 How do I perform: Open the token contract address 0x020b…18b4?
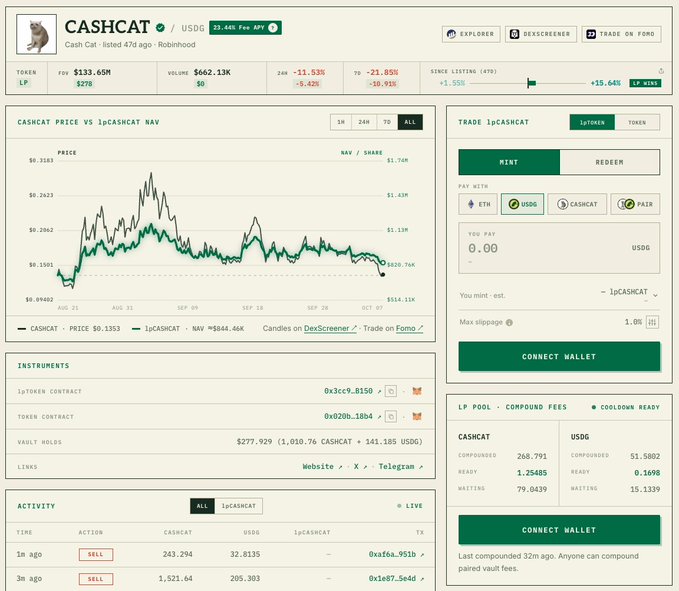[352, 417]
